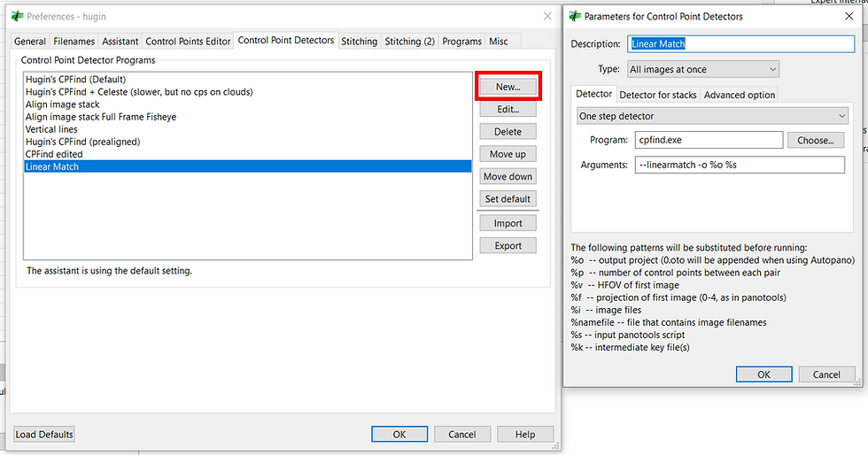
Task: Switch to the Filenames tab
Action: click(x=74, y=42)
